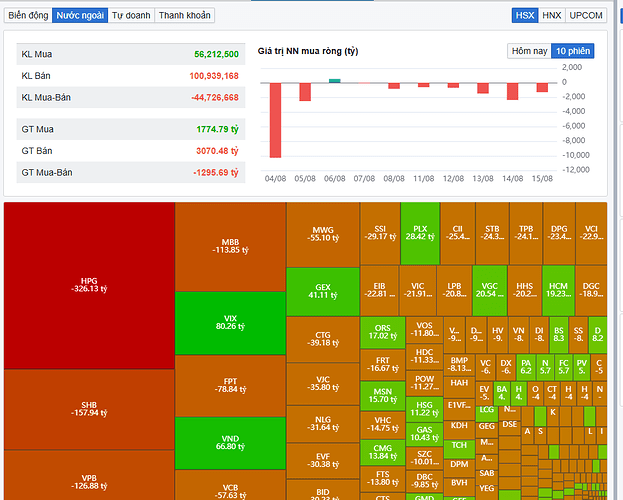The width and height of the screenshot is (623, 500).
Task: Select the TPB treemap tile
Action: click(526, 233)
